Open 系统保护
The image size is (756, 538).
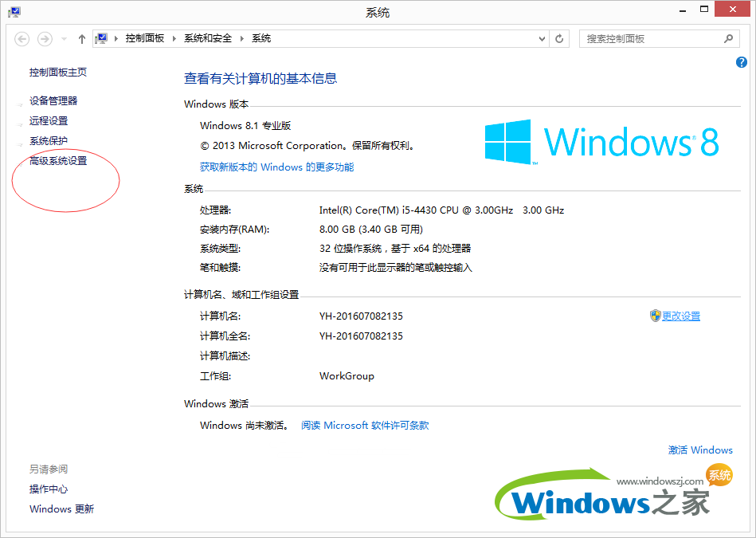[49, 141]
